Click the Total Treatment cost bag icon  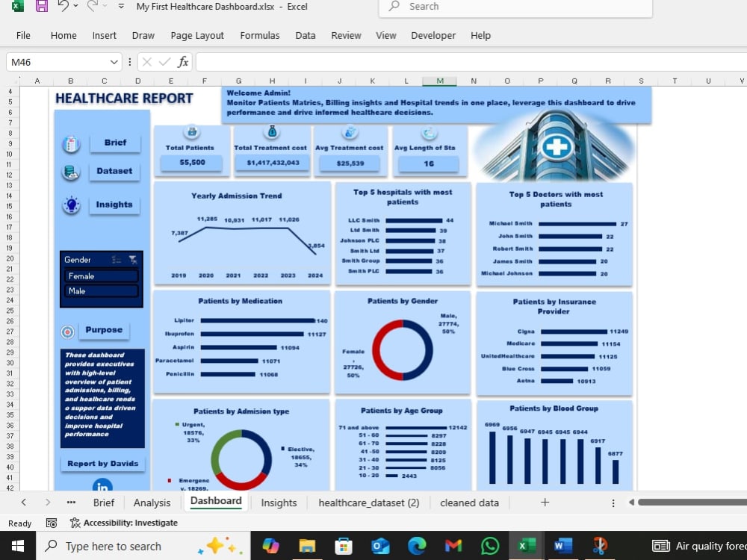coord(272,131)
